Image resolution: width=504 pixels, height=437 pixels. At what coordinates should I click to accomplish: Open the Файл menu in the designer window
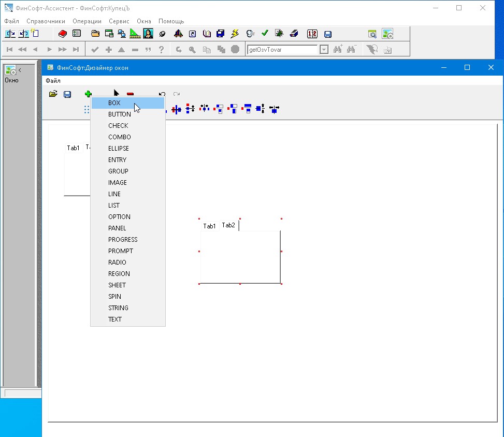[x=53, y=81]
